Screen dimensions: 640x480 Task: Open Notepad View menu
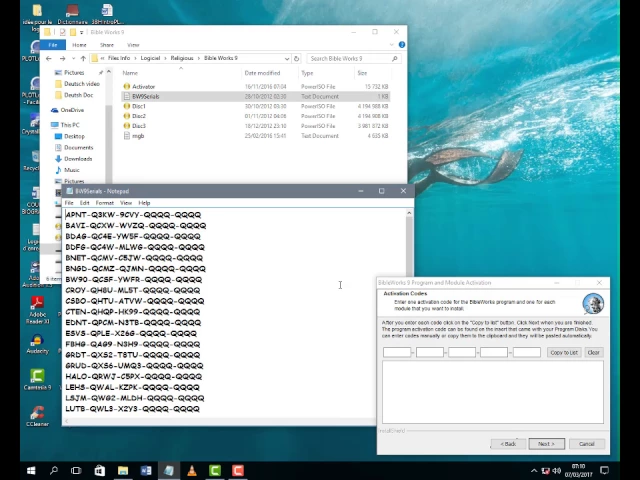click(126, 203)
